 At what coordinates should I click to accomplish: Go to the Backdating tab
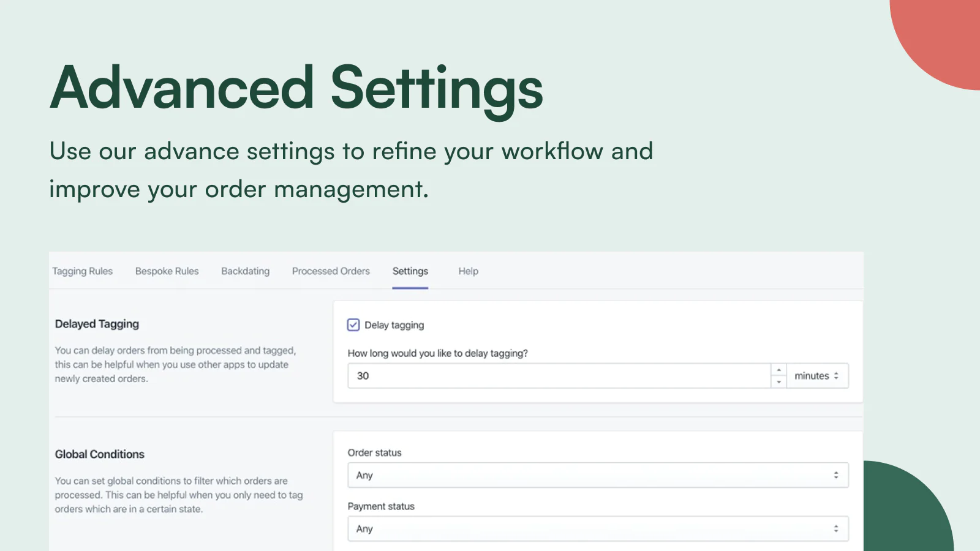(x=245, y=271)
